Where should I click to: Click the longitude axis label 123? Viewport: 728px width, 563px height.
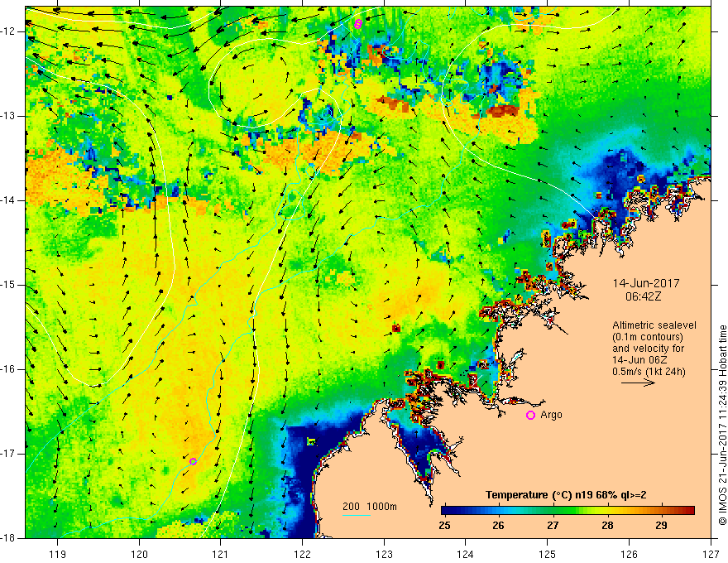(x=384, y=554)
